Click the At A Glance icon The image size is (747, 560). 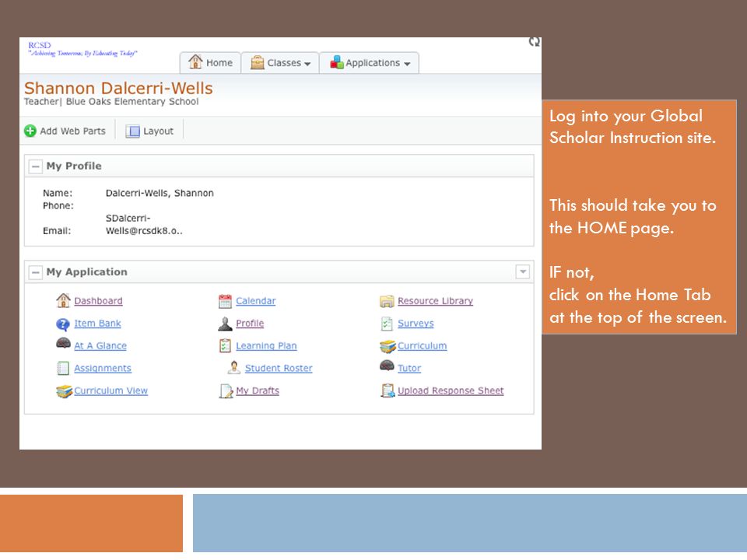(63, 343)
